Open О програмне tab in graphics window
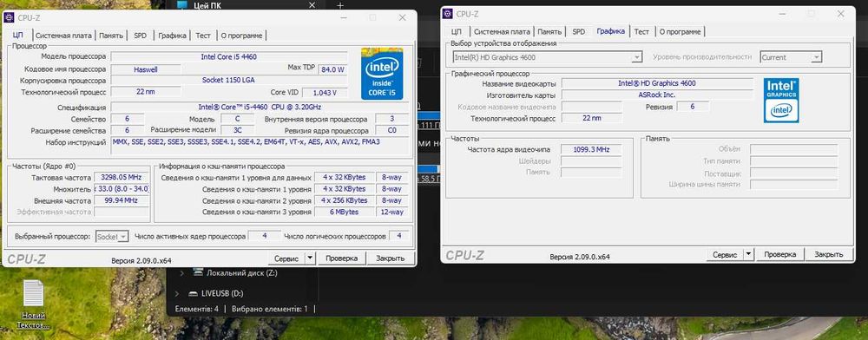 coord(681,31)
